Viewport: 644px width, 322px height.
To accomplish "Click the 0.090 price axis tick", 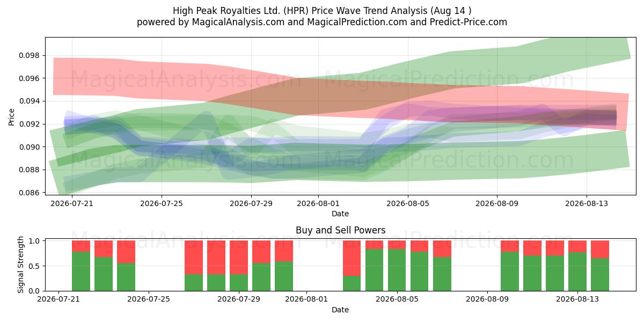I will tap(30, 147).
